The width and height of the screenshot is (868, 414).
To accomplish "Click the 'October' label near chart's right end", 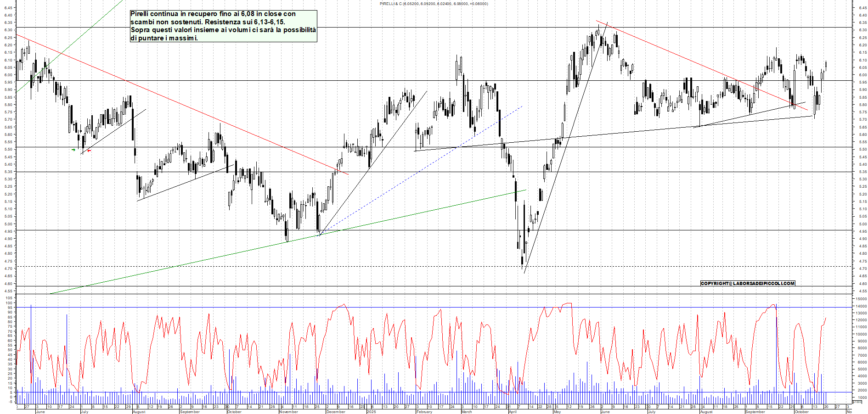I will point(801,412).
